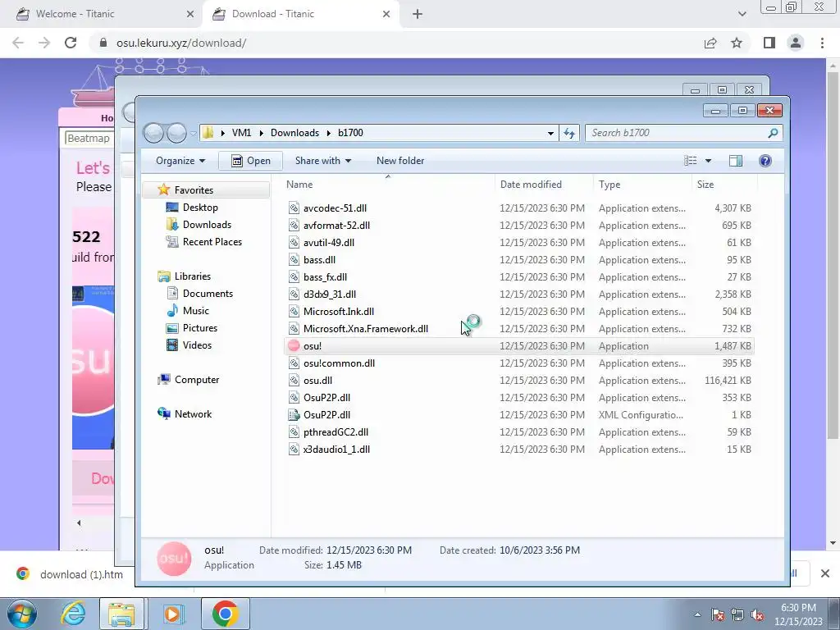Create a New folder
The height and width of the screenshot is (630, 840).
400,161
